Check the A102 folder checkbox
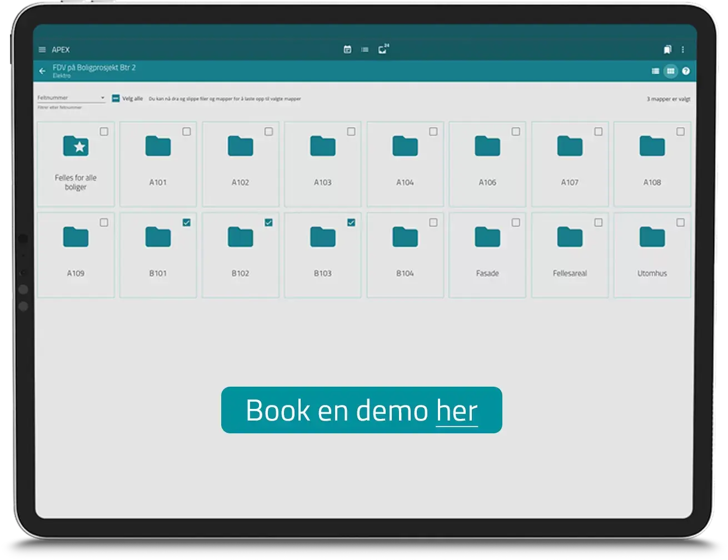Viewport: 728px width, 560px height. click(x=269, y=132)
